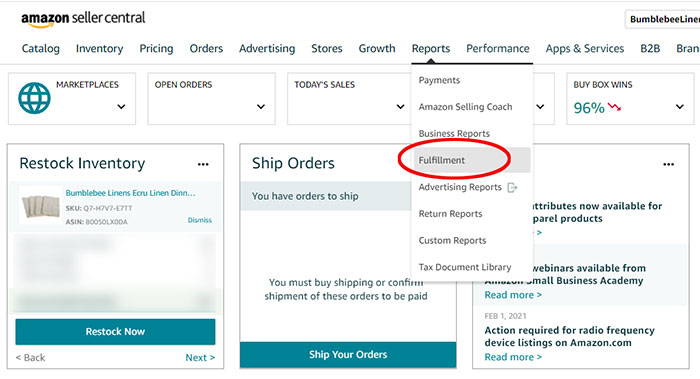Expand the Marketplaces dropdown chevron
The height and width of the screenshot is (379, 700).
pos(121,107)
